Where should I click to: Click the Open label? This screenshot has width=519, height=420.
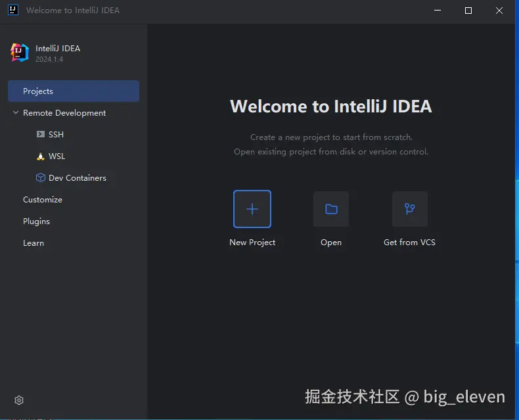click(331, 243)
